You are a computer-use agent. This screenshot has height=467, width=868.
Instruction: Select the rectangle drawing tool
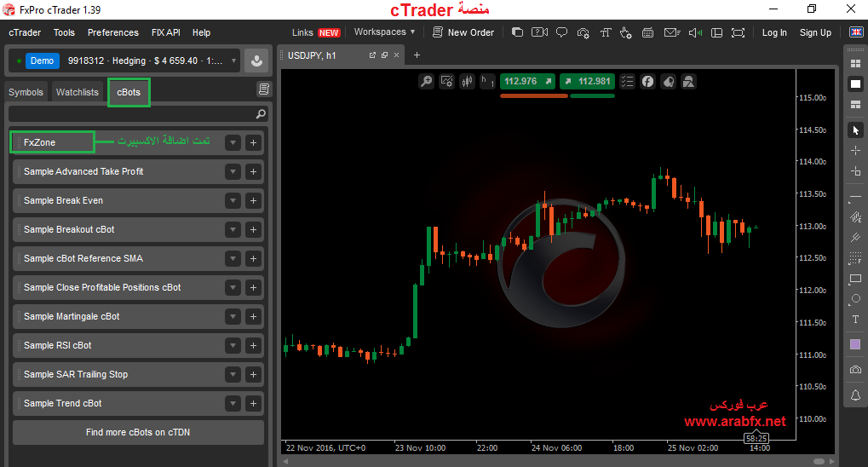point(855,279)
